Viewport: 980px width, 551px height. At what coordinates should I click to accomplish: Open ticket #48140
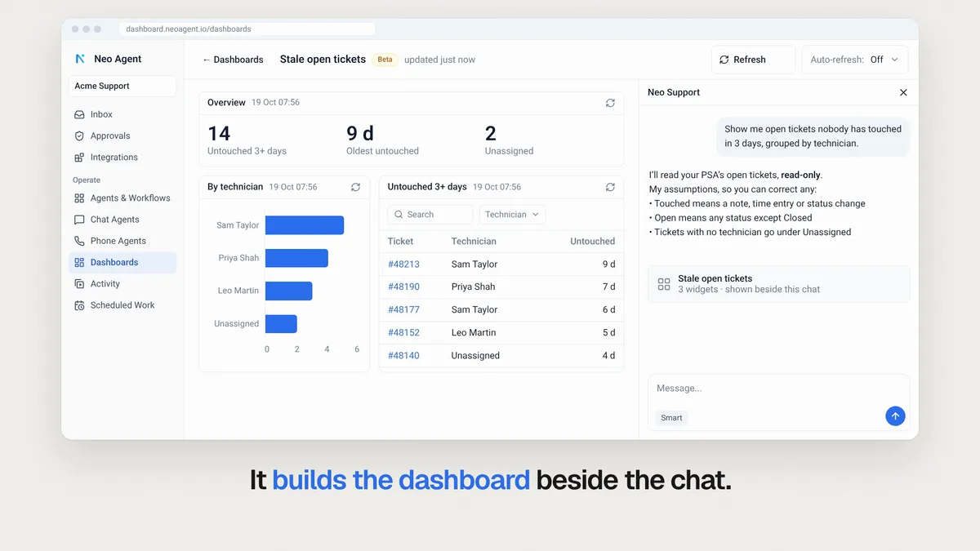tap(403, 355)
